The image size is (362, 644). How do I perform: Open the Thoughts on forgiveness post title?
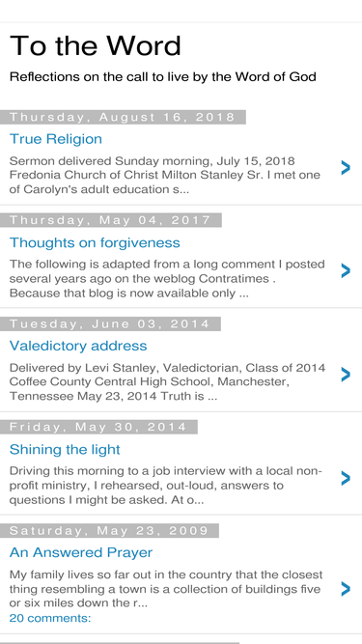tap(95, 242)
